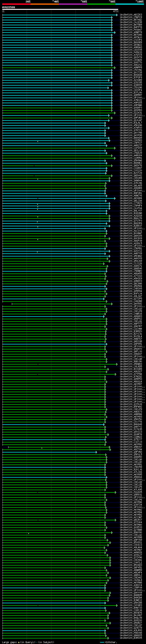Image resolution: width=146 pixels, height=644 pixels.
Task: Click the green alignment bar for UniRef100_C8V2R8
Action: click(x=56, y=178)
